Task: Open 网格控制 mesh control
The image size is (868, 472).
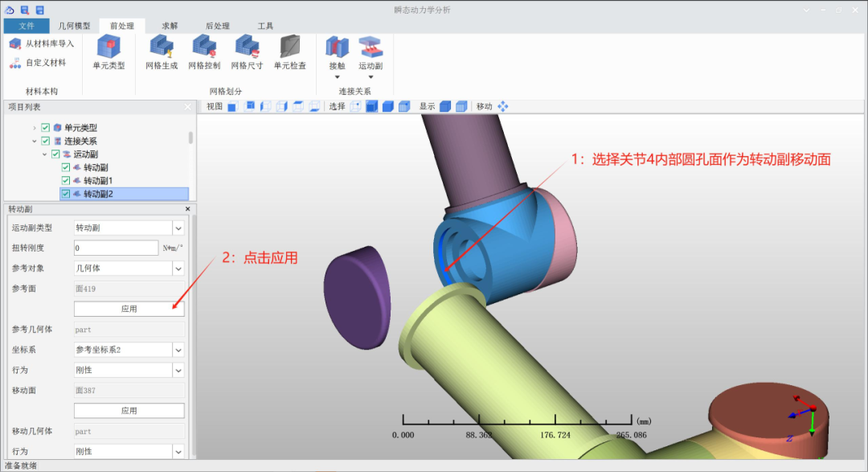Action: click(204, 52)
